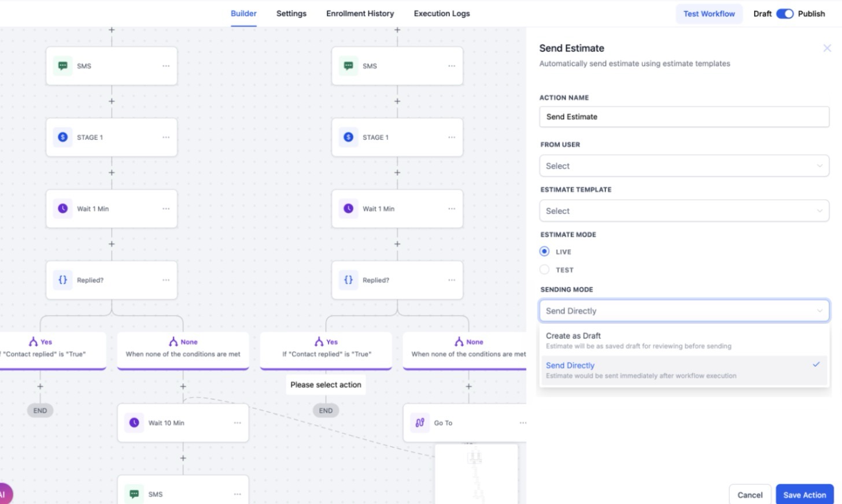This screenshot has width=842, height=504.
Task: Select the TEST estimate mode radio
Action: point(544,269)
